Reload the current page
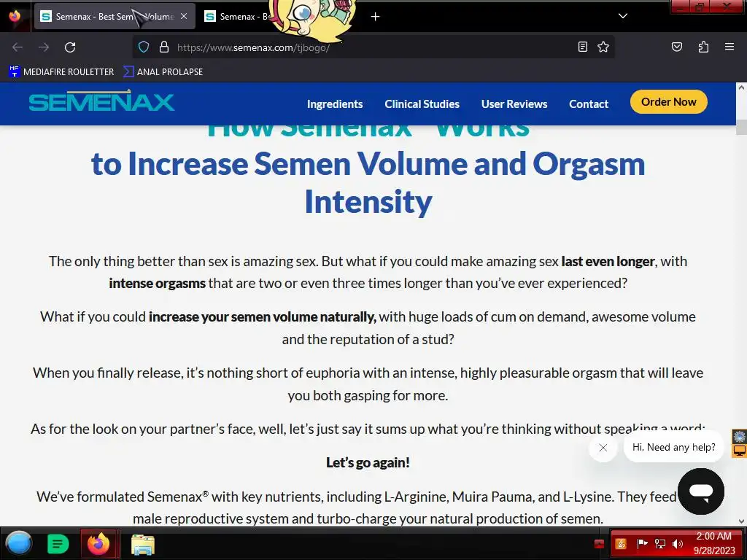Image resolution: width=747 pixels, height=560 pixels. [x=70, y=47]
